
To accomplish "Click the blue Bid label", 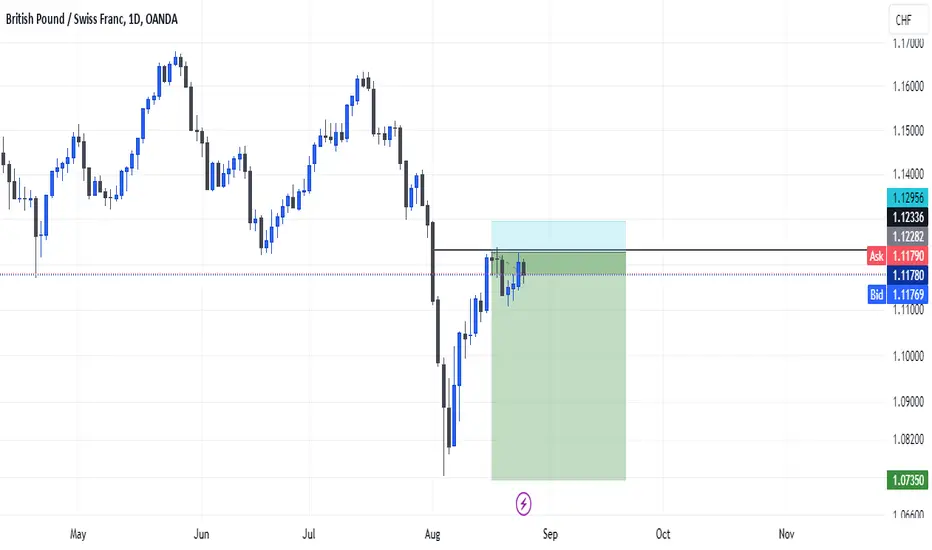I will (877, 294).
